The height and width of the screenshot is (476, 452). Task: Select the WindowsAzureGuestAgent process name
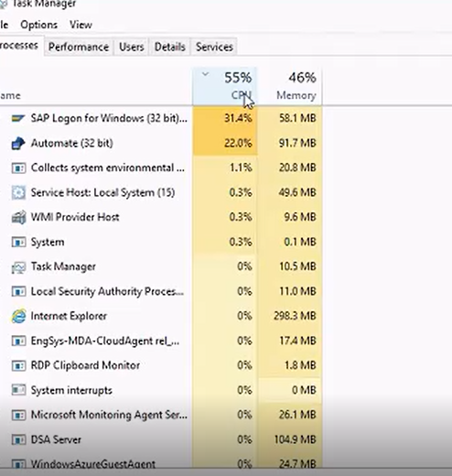point(93,464)
